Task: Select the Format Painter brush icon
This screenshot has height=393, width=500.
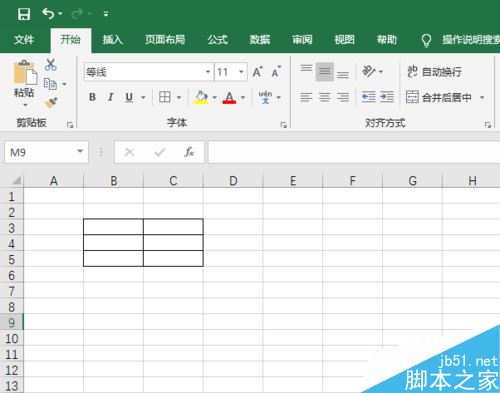Action: 51,103
